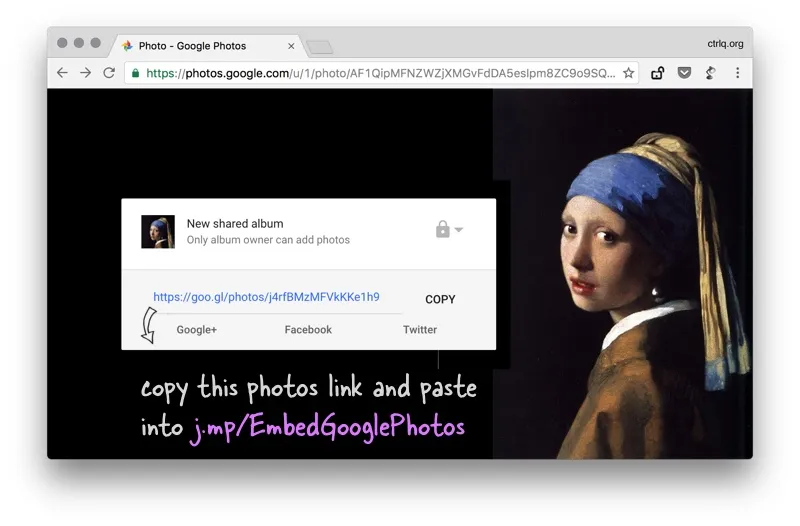The width and height of the screenshot is (800, 526).
Task: Select the Photo - Google Photos tab
Action: [207, 46]
